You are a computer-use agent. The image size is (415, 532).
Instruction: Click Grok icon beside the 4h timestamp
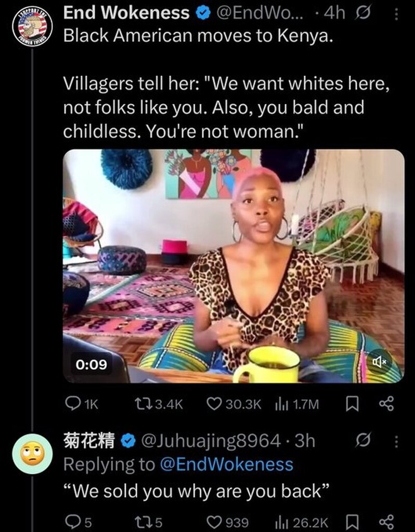point(363,14)
